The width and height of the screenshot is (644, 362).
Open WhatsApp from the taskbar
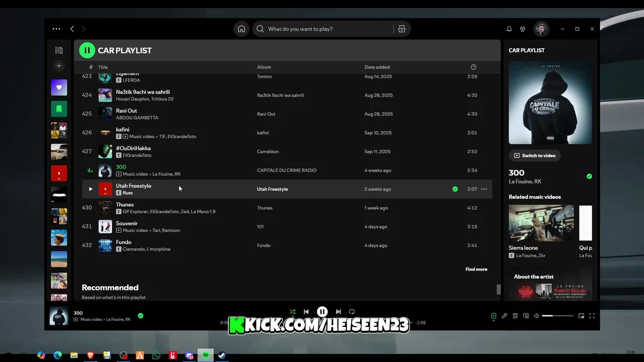(156, 355)
